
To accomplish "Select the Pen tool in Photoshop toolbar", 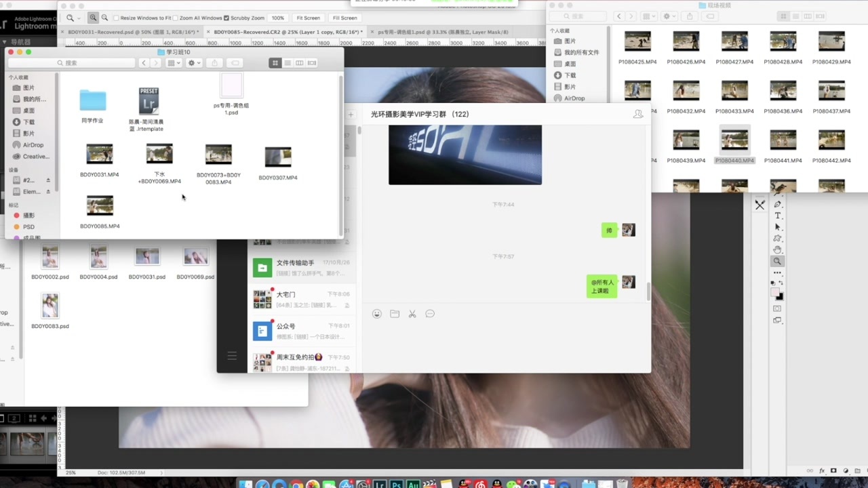I will [778, 204].
